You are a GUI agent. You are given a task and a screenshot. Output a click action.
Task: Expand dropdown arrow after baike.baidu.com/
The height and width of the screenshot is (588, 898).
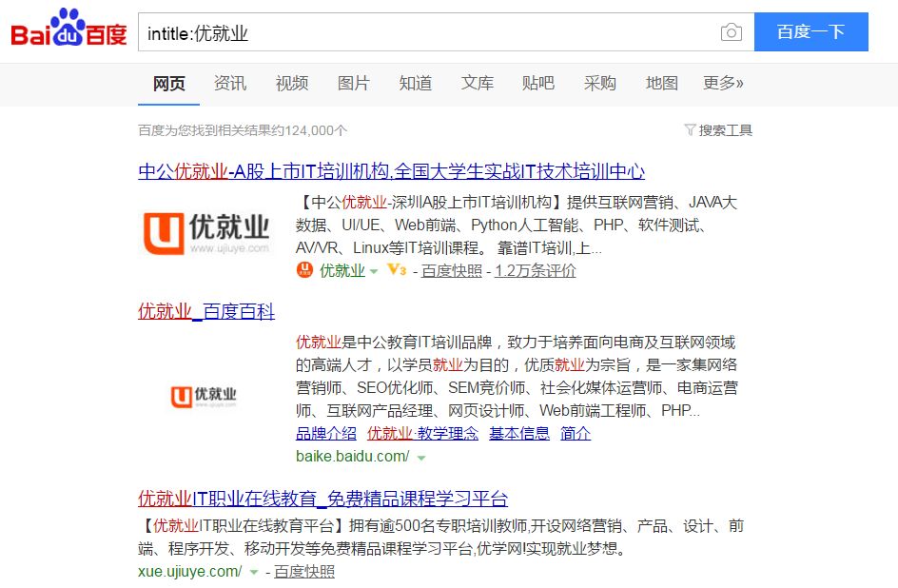pos(421,458)
